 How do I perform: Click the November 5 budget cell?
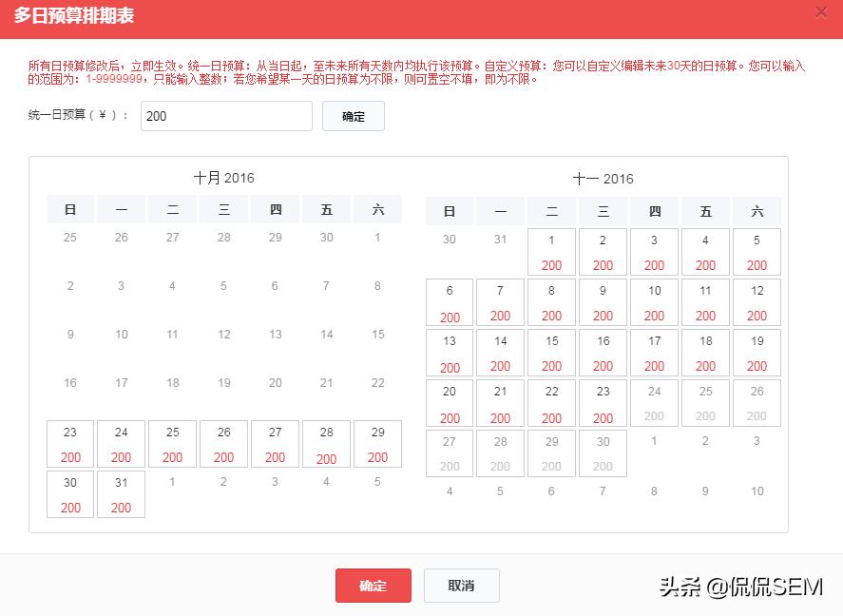click(757, 251)
